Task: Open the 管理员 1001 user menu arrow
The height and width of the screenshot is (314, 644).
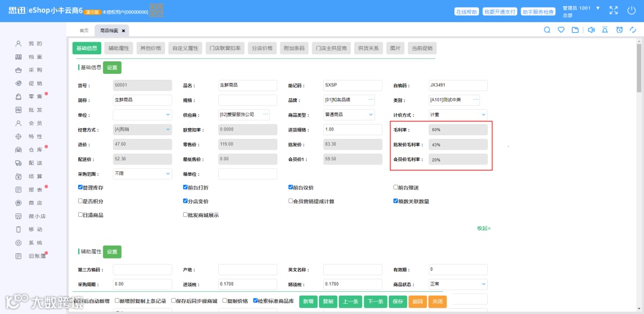Action: pyautogui.click(x=597, y=8)
